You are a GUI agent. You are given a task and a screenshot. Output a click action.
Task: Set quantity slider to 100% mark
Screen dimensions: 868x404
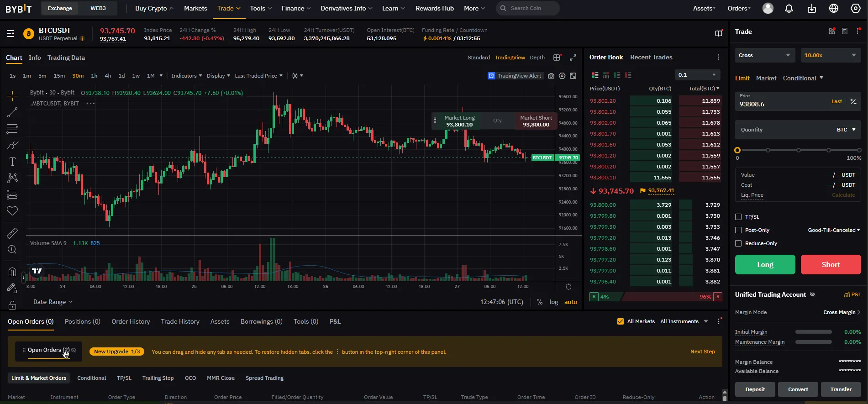tap(859, 150)
